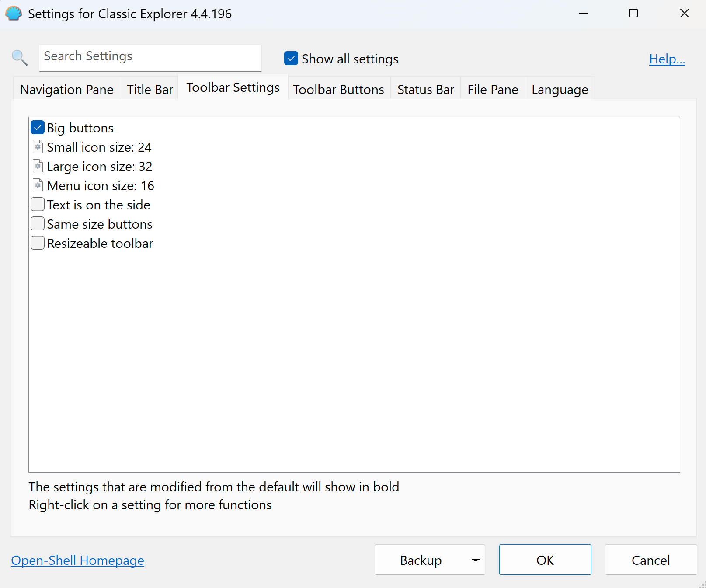Select 'Small icon size: 24' setting text
The height and width of the screenshot is (588, 706).
[99, 147]
